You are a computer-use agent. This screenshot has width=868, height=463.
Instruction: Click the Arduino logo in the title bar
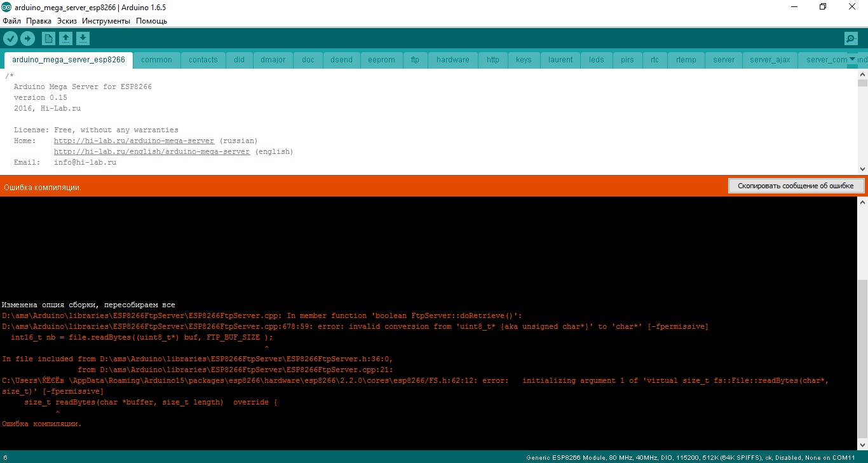coord(8,7)
